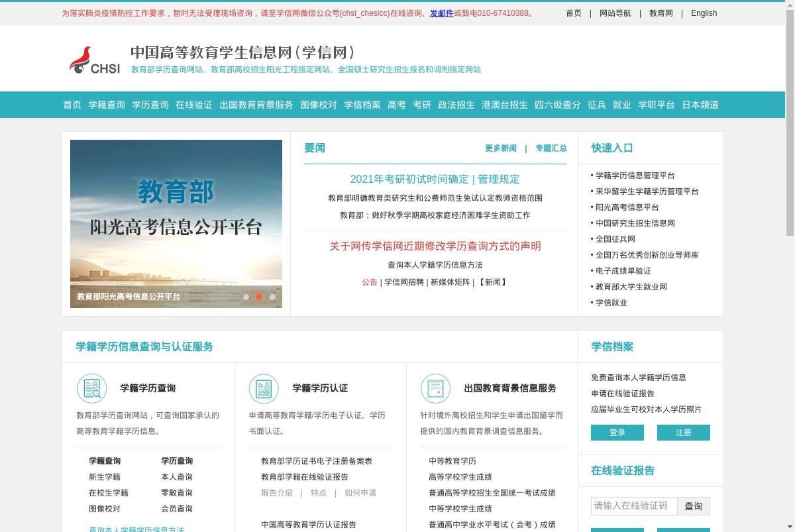Open 出国教育背景服务 navigation item
The image size is (795, 532).
(256, 105)
